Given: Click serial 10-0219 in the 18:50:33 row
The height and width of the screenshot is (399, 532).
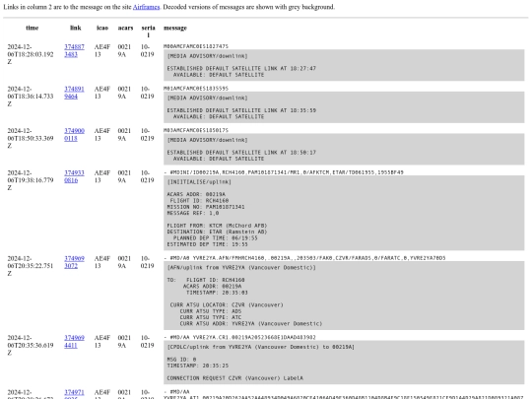Looking at the screenshot, I should tap(147, 135).
